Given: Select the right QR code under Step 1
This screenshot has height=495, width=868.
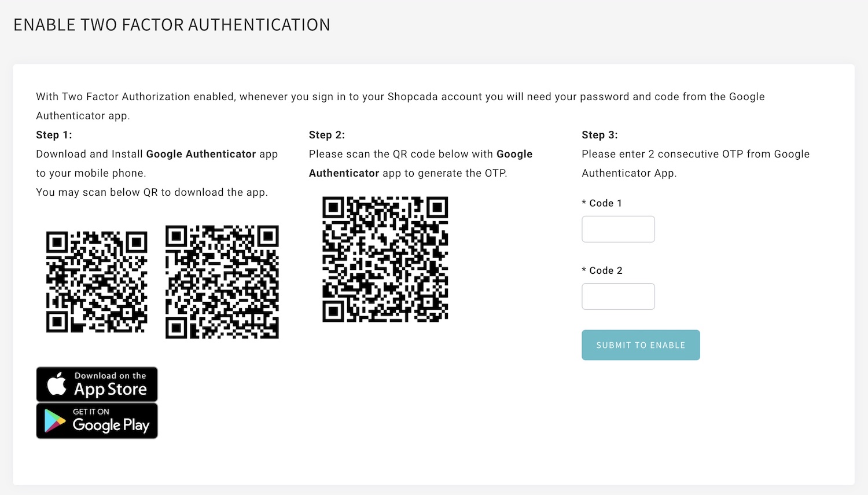Looking at the screenshot, I should tap(222, 282).
